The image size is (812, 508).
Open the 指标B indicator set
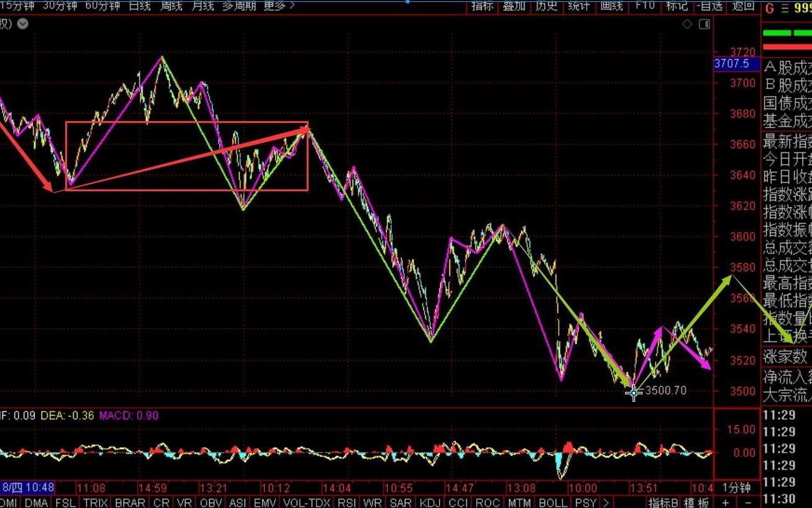pos(664,502)
